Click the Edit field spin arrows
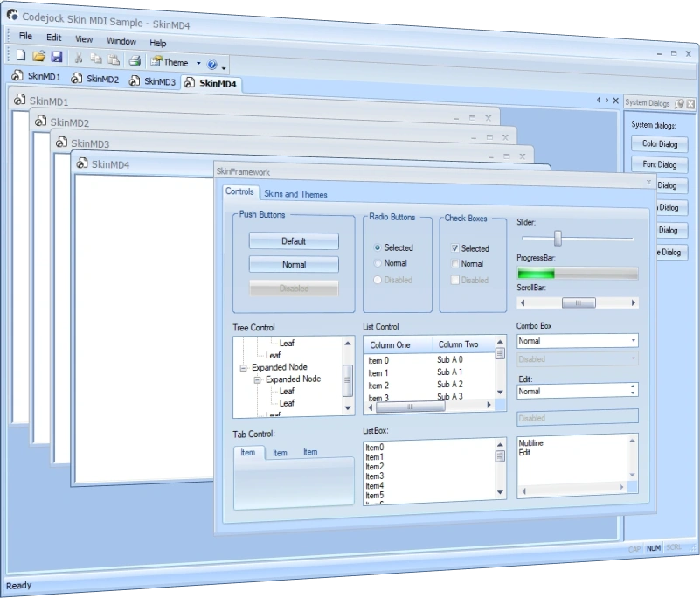Viewport: 700px width, 598px height. [x=633, y=390]
